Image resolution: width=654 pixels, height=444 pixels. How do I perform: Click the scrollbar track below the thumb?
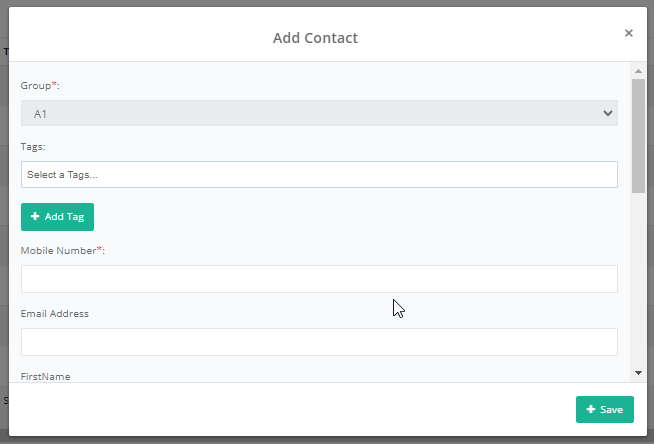click(x=638, y=280)
